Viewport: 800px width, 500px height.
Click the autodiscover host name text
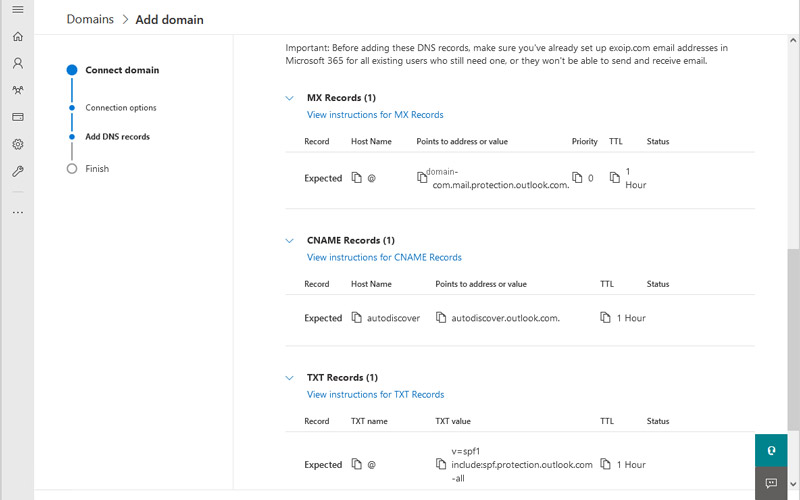pyautogui.click(x=393, y=318)
